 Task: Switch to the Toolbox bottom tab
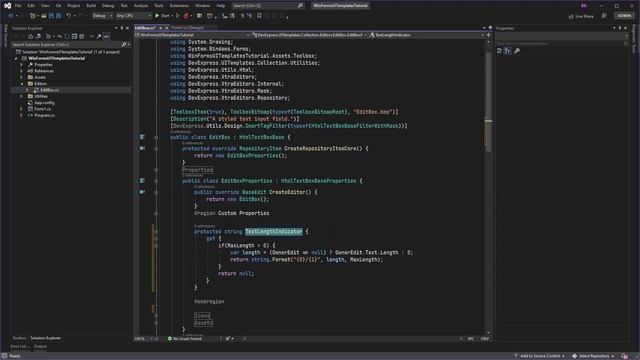coord(19,338)
